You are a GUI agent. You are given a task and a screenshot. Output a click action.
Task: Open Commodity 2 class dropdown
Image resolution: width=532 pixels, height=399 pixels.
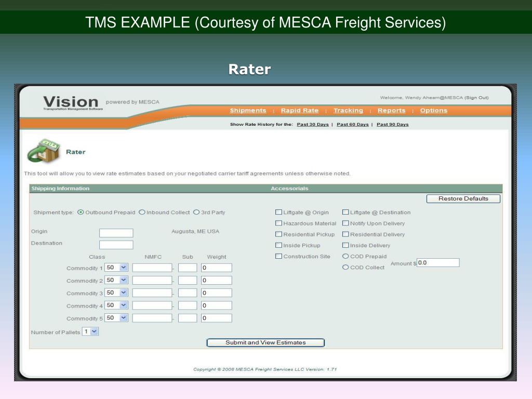pos(116,280)
